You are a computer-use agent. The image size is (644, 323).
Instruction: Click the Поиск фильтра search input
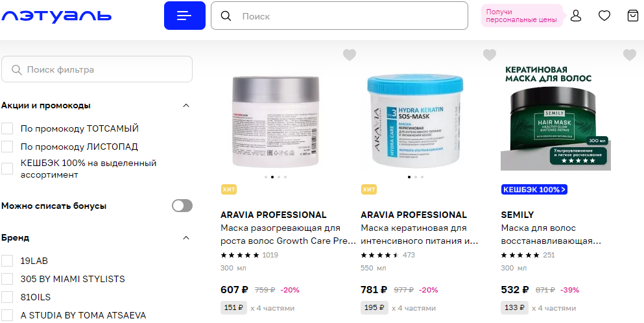(x=97, y=69)
